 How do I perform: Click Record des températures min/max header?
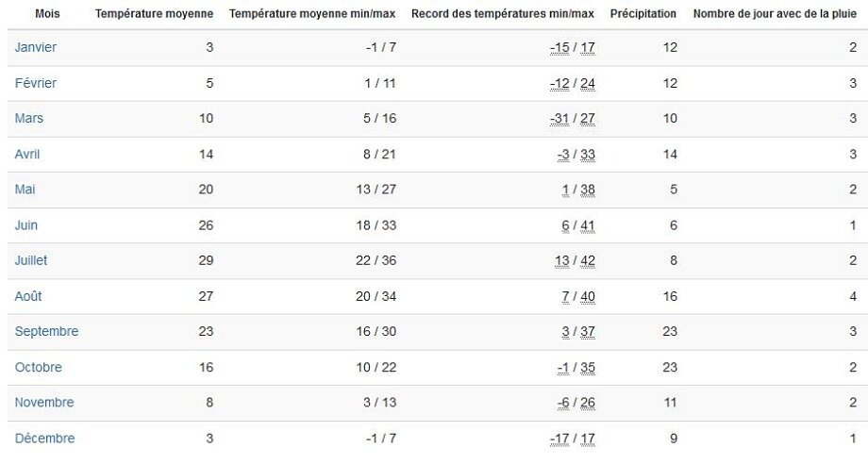pyautogui.click(x=503, y=14)
